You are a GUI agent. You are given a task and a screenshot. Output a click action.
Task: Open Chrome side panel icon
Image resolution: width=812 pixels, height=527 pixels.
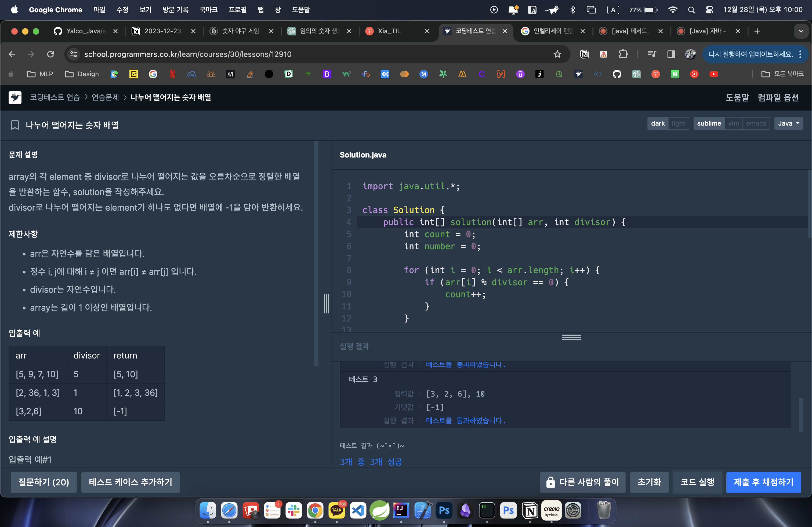[671, 54]
